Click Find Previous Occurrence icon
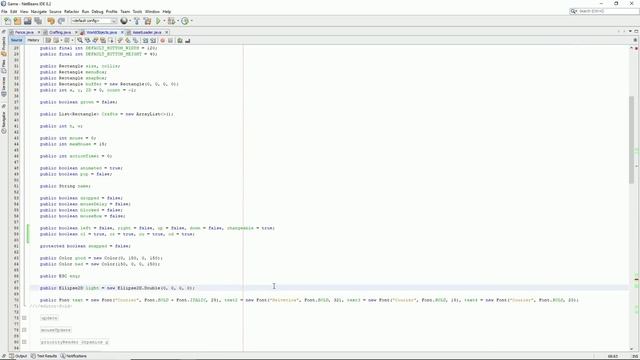This screenshot has height=360, width=640. click(87, 40)
